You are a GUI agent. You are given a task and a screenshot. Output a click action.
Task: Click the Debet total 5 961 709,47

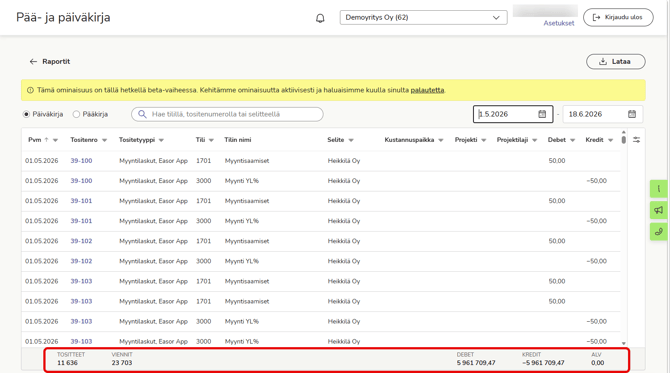[x=476, y=363]
